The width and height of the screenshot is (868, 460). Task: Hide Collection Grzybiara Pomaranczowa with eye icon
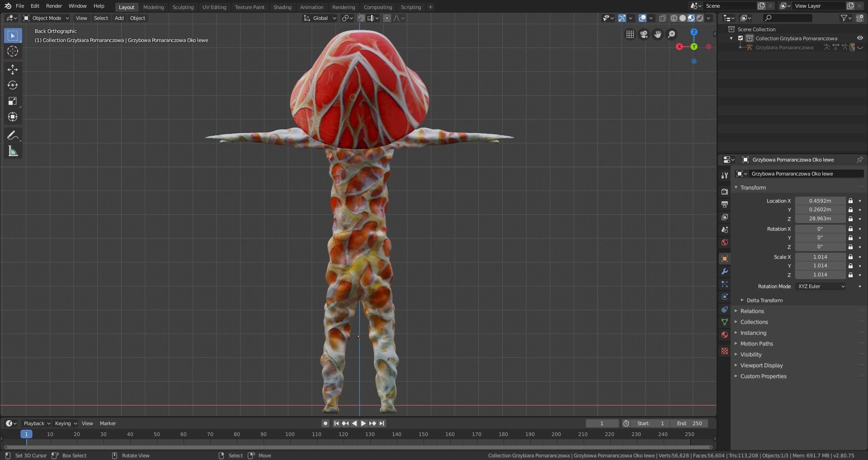pyautogui.click(x=860, y=38)
